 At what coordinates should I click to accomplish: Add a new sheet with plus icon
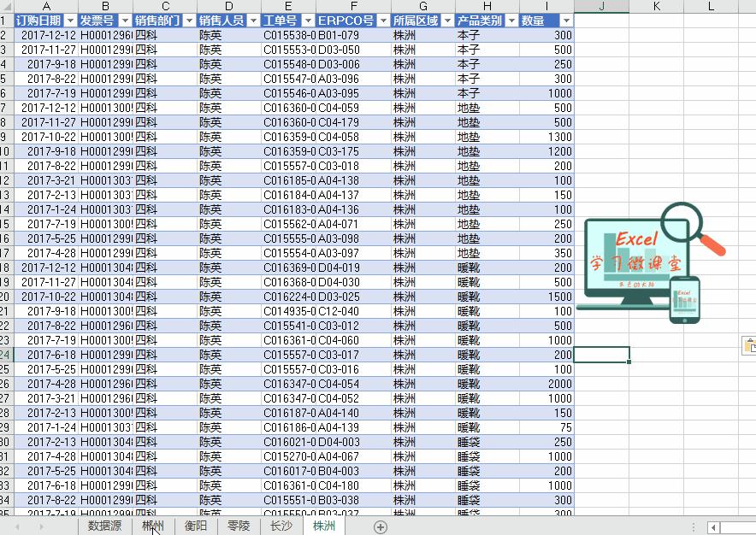381,526
